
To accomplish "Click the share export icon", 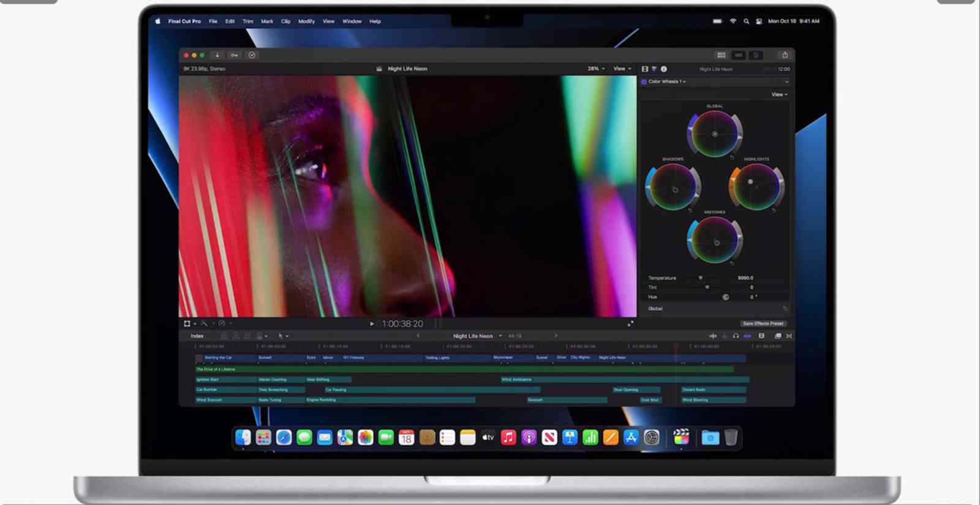I will tap(785, 55).
